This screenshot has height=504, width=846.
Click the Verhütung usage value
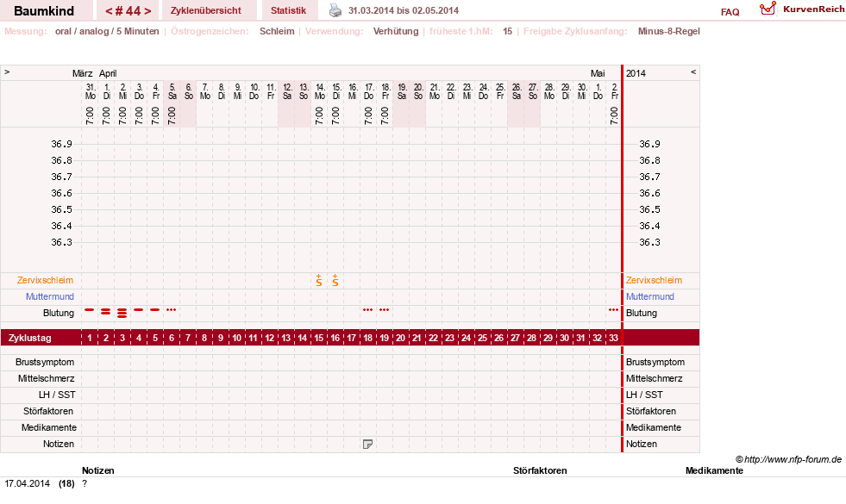pos(396,31)
